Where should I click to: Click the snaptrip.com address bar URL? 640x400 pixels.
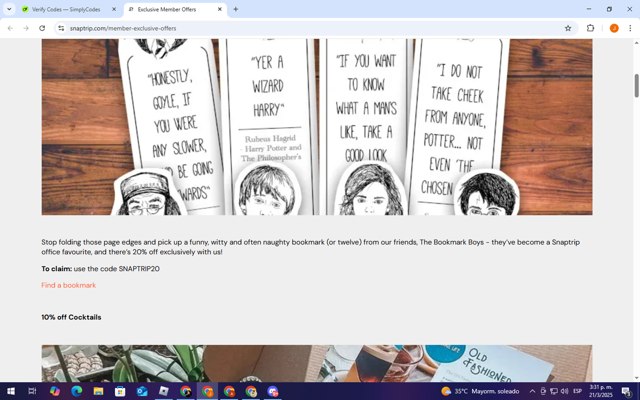point(123,28)
